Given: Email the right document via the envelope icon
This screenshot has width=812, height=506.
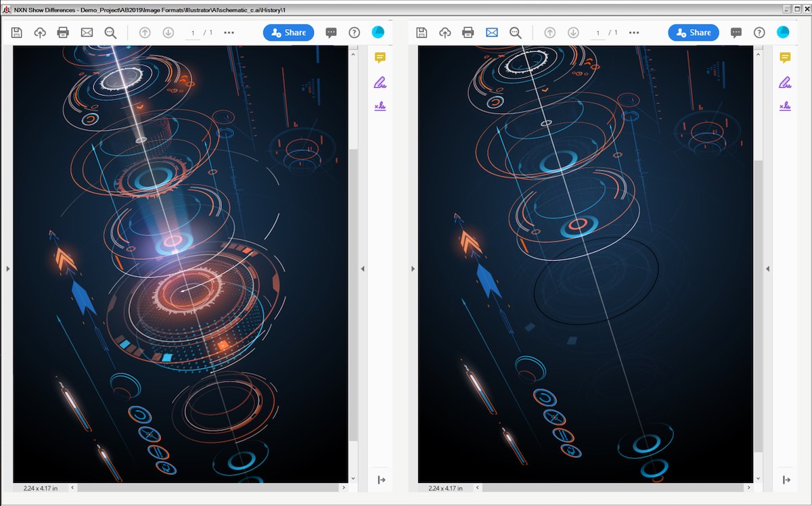Looking at the screenshot, I should tap(492, 32).
